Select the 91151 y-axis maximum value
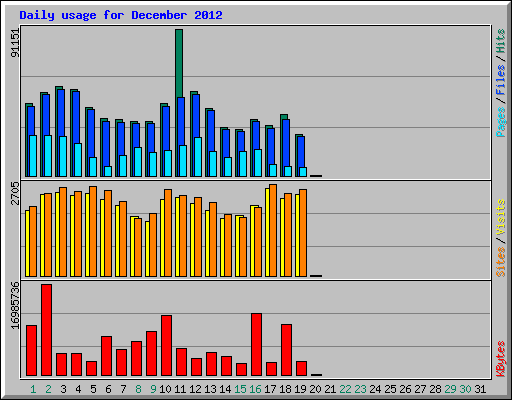The image size is (512, 400). click(15, 43)
